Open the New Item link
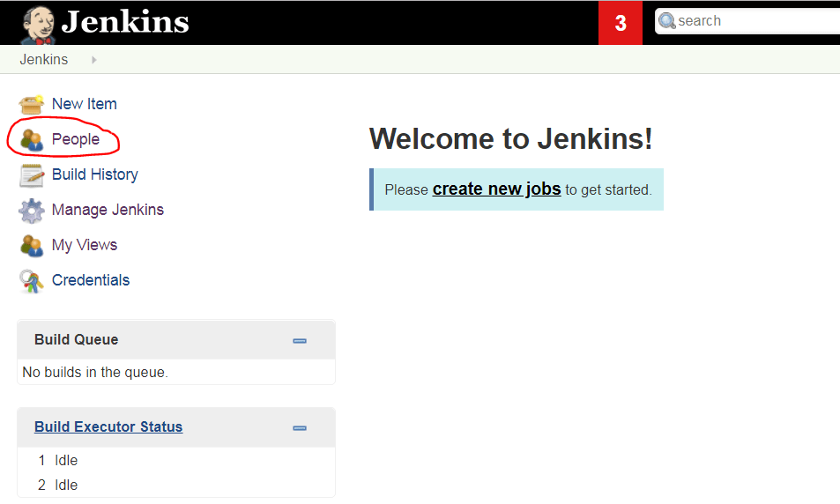 pyautogui.click(x=84, y=104)
